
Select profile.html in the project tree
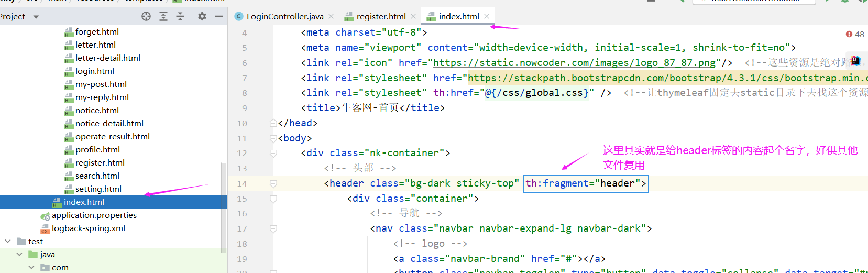pos(97,150)
